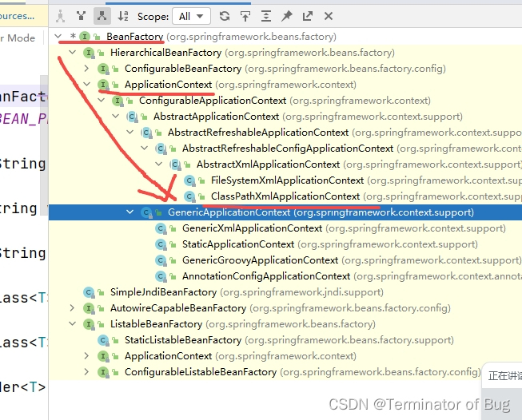Click AnnotationConfigApplicationContext class icon
The height and width of the screenshot is (420, 522).
(161, 276)
